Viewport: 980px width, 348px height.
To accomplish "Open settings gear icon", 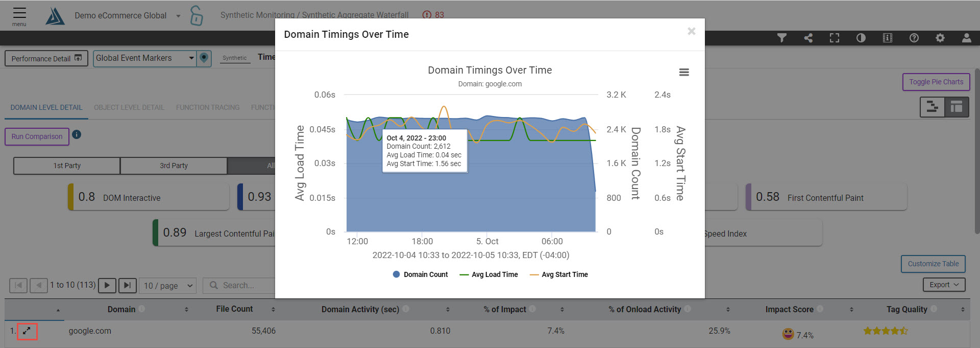I will [x=940, y=38].
